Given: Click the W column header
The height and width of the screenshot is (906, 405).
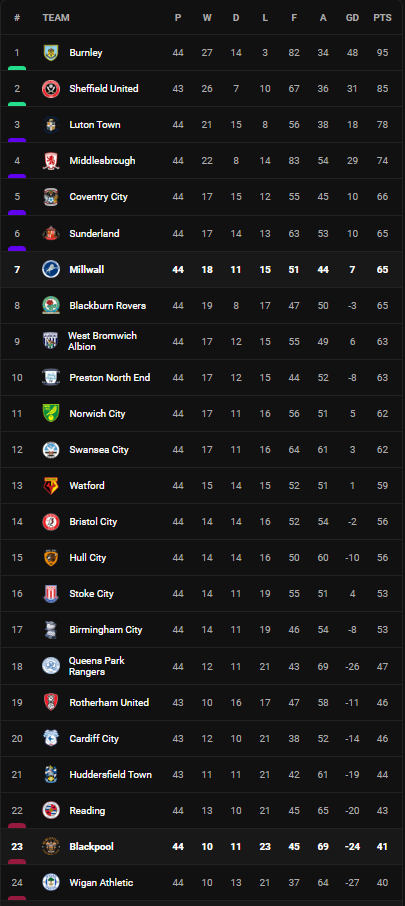Looking at the screenshot, I should (207, 18).
